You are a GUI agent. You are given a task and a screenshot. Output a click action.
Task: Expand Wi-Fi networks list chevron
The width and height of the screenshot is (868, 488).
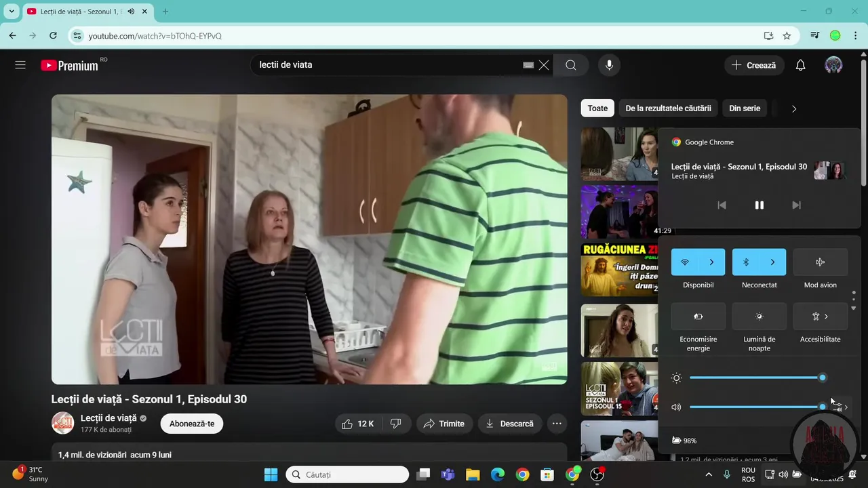tap(712, 262)
